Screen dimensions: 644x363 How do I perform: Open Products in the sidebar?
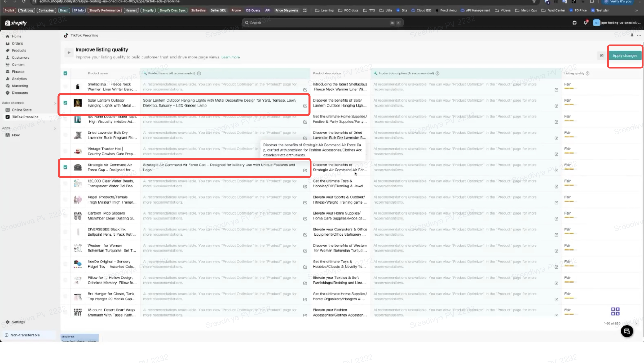click(x=19, y=50)
